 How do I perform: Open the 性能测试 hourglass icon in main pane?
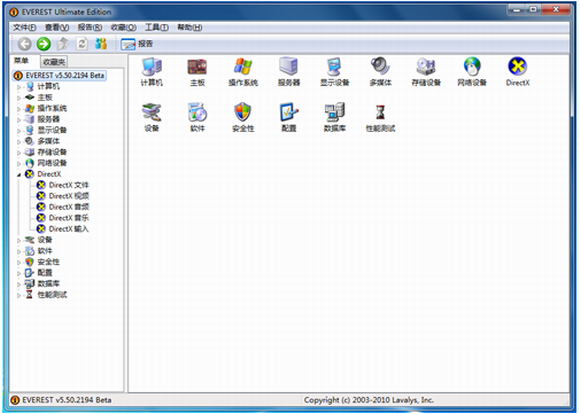(x=380, y=118)
